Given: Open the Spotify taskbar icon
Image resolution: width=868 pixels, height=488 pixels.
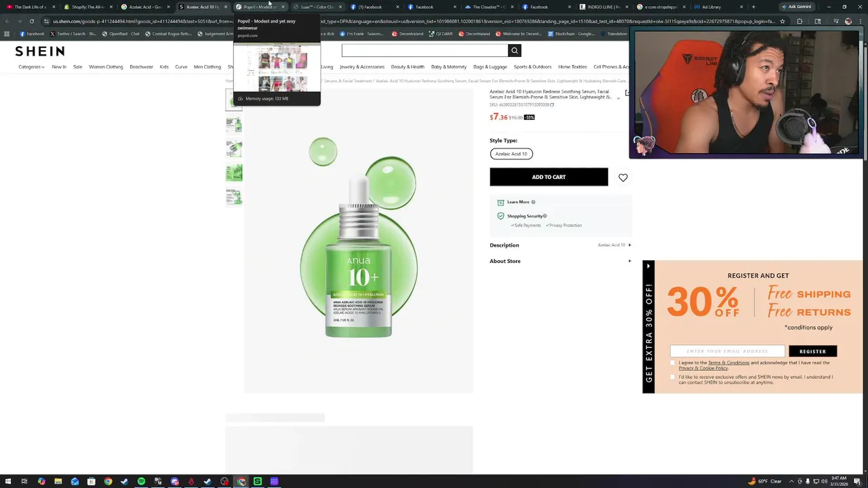Looking at the screenshot, I should coord(141,481).
